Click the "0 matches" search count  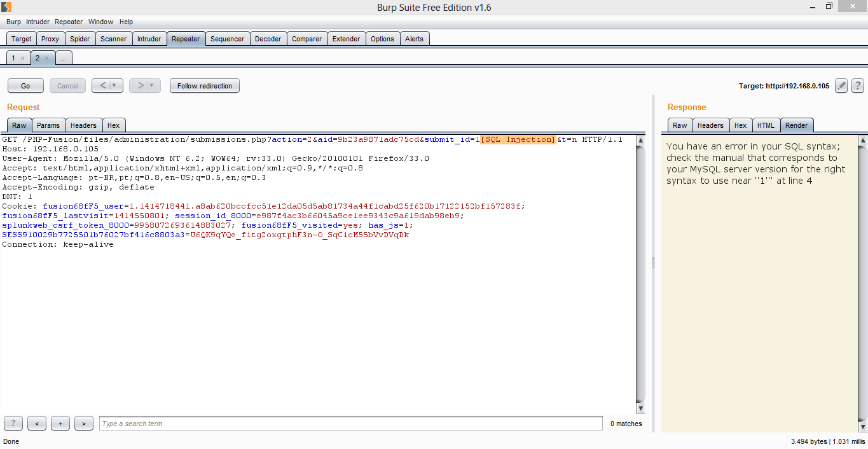[626, 424]
